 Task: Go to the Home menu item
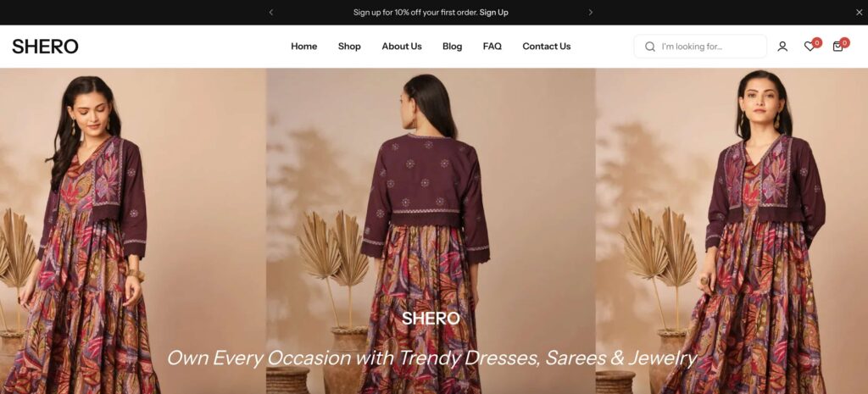coord(304,47)
